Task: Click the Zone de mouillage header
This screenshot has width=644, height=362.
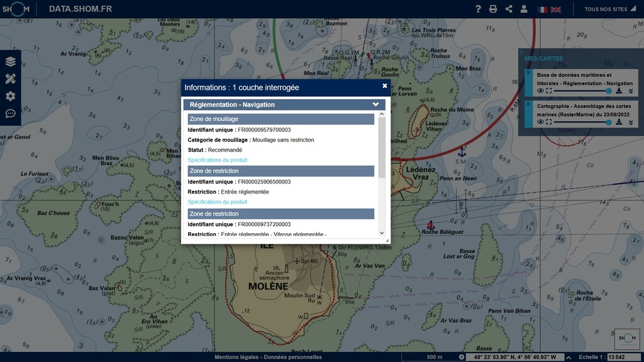Action: click(281, 119)
